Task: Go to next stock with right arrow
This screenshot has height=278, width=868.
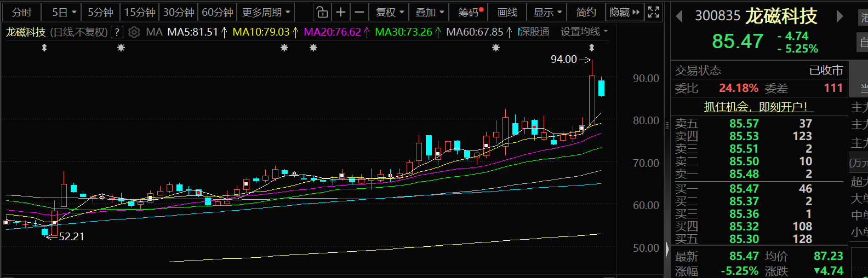Action: pyautogui.click(x=840, y=16)
